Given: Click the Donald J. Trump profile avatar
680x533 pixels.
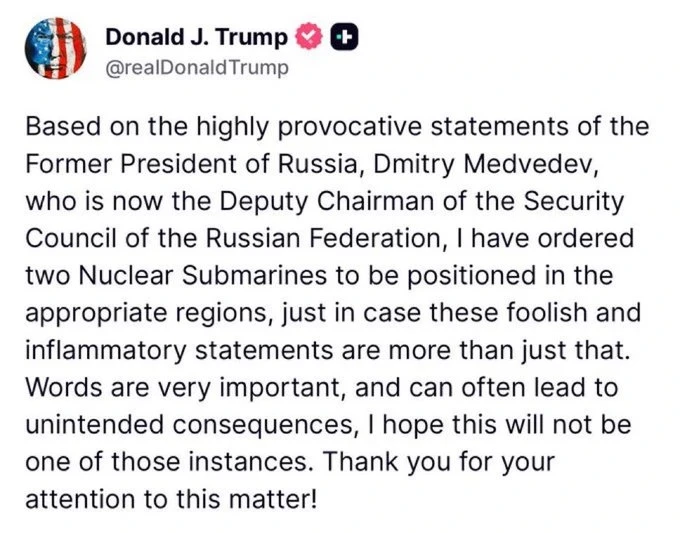Looking at the screenshot, I should [50, 50].
